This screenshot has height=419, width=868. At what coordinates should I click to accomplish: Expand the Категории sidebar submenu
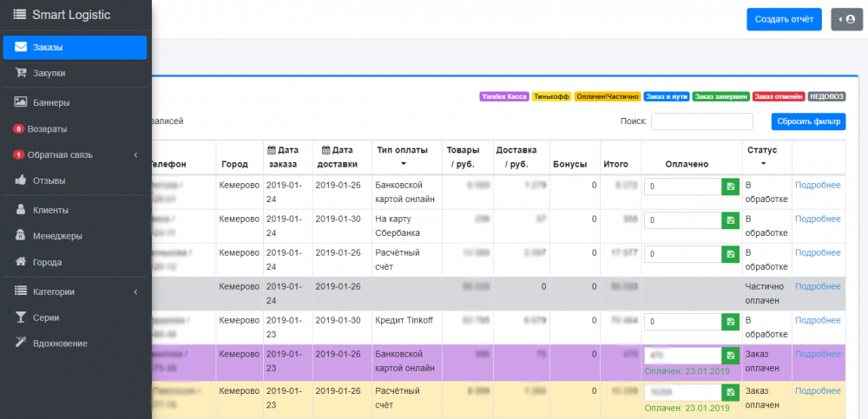[x=136, y=292]
